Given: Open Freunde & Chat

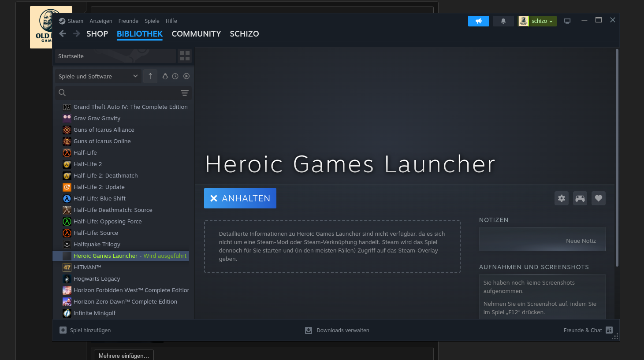Looking at the screenshot, I should click(x=588, y=330).
